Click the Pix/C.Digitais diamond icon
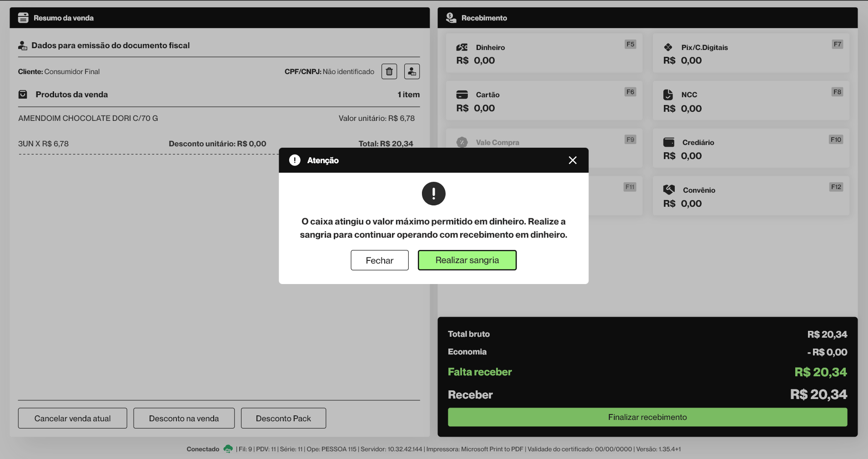868x459 pixels. pyautogui.click(x=668, y=47)
